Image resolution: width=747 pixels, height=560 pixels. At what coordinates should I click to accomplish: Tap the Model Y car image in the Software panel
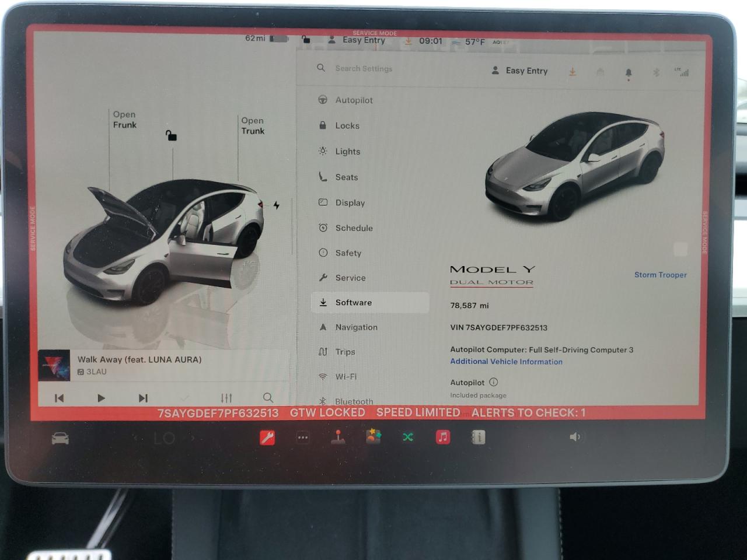574,167
